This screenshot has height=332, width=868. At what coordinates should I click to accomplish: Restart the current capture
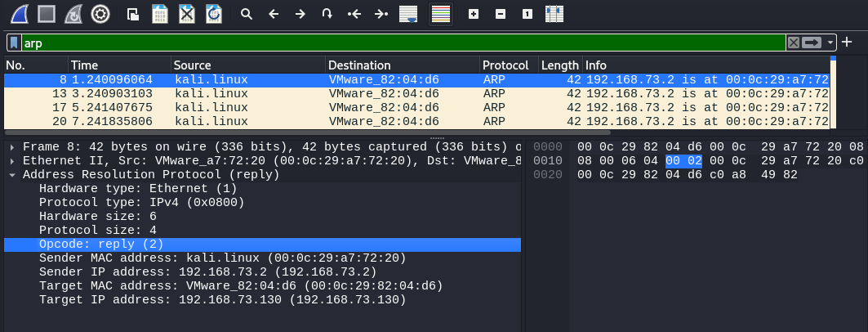coord(73,14)
